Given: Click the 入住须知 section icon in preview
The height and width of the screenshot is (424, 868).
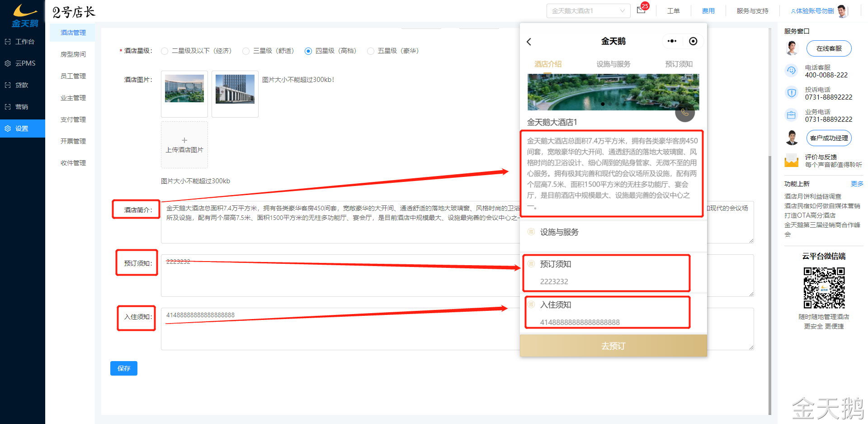Looking at the screenshot, I should tap(531, 305).
